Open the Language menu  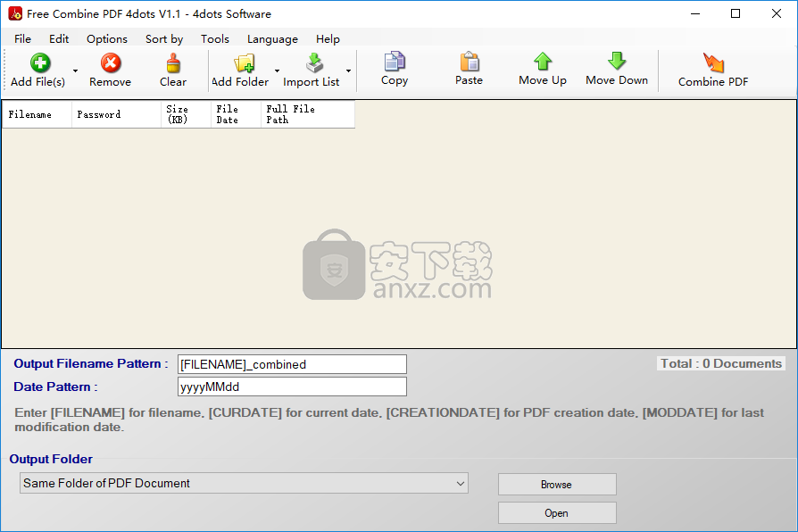272,38
